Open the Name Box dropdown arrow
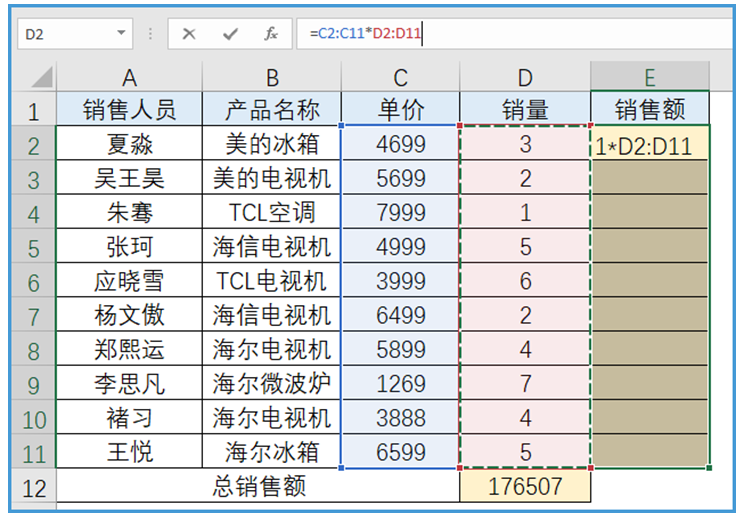The image size is (744, 519). click(x=122, y=34)
